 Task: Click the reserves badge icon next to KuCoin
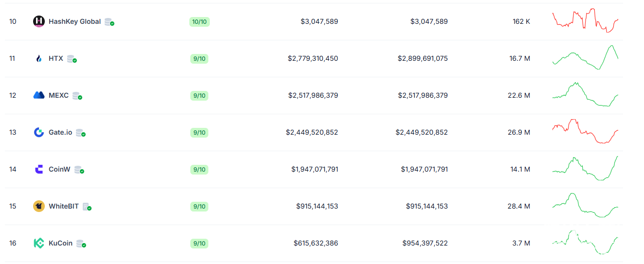[x=81, y=244]
